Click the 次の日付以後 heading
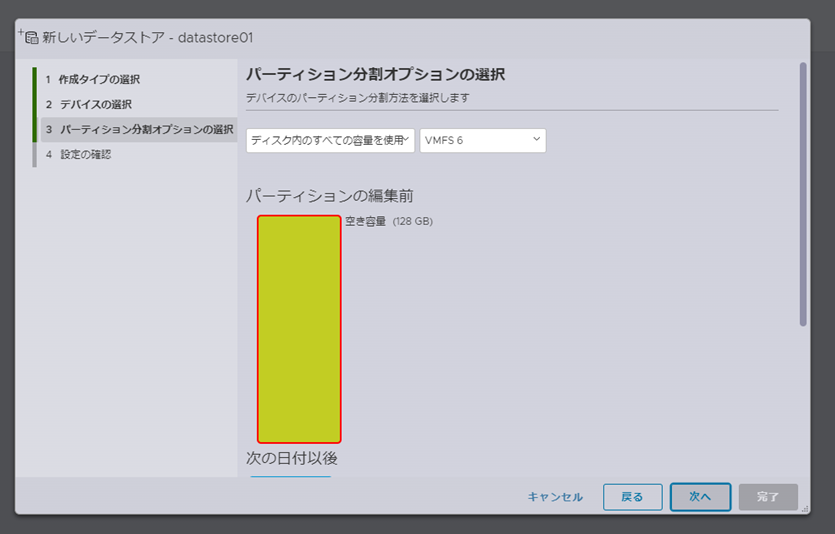Viewport: 835px width, 534px height. coord(292,458)
